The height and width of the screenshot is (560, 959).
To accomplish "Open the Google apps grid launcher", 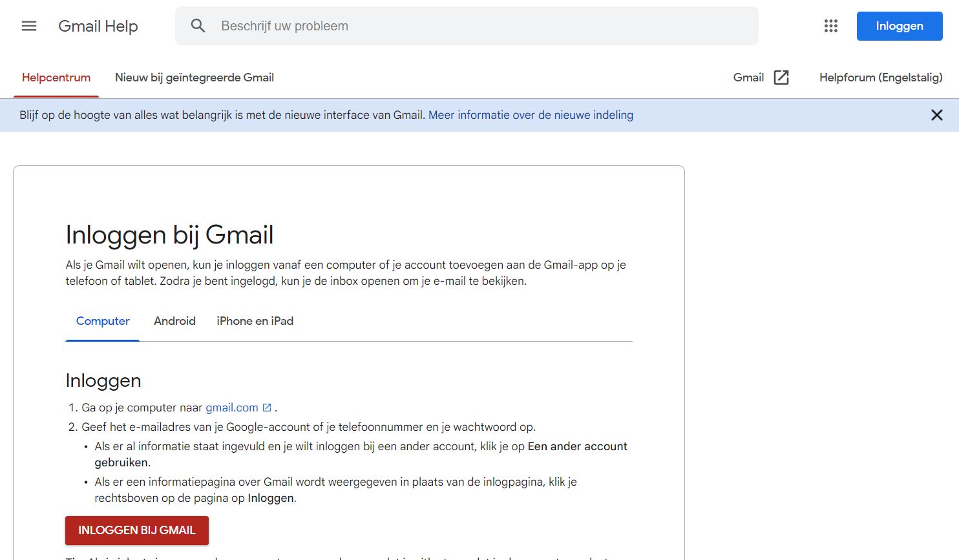I will (x=830, y=26).
